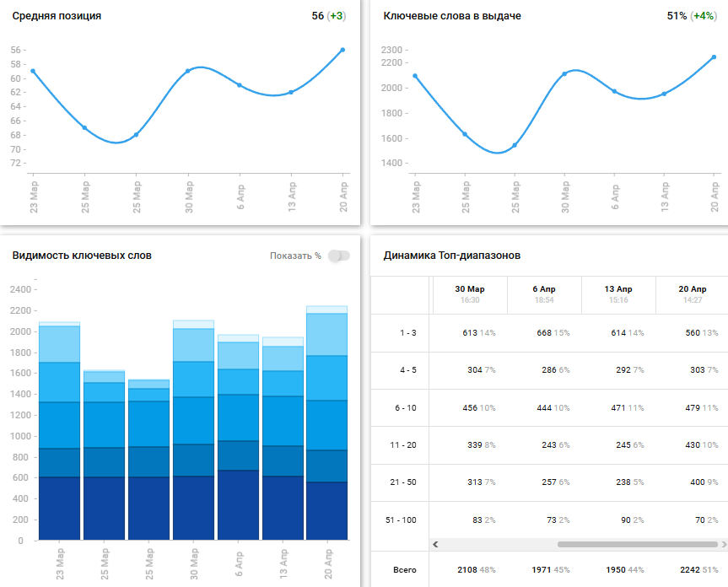The image size is (728, 587).
Task: Click the 30 Мар column header
Action: 470,294
